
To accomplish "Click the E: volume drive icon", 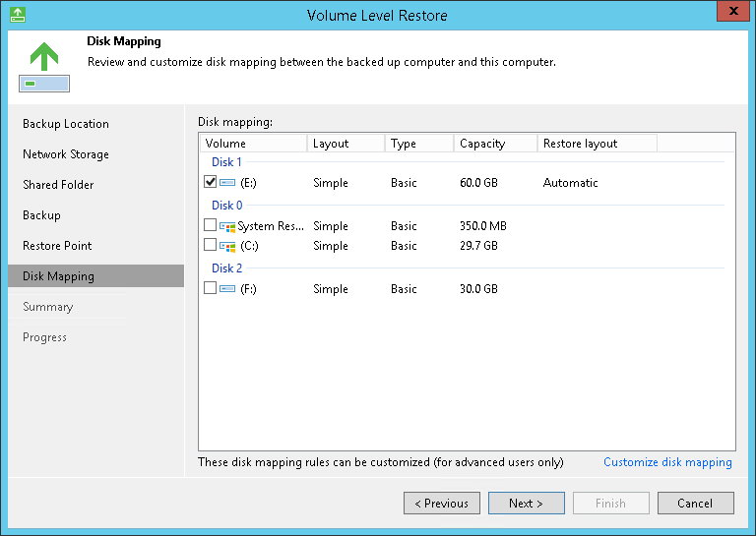I will pyautogui.click(x=227, y=183).
